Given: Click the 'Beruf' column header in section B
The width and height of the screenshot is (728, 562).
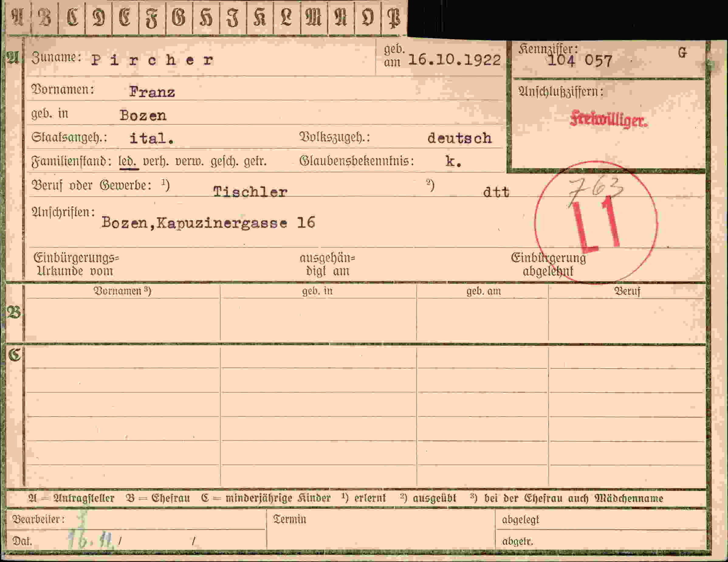Looking at the screenshot, I should [x=627, y=291].
